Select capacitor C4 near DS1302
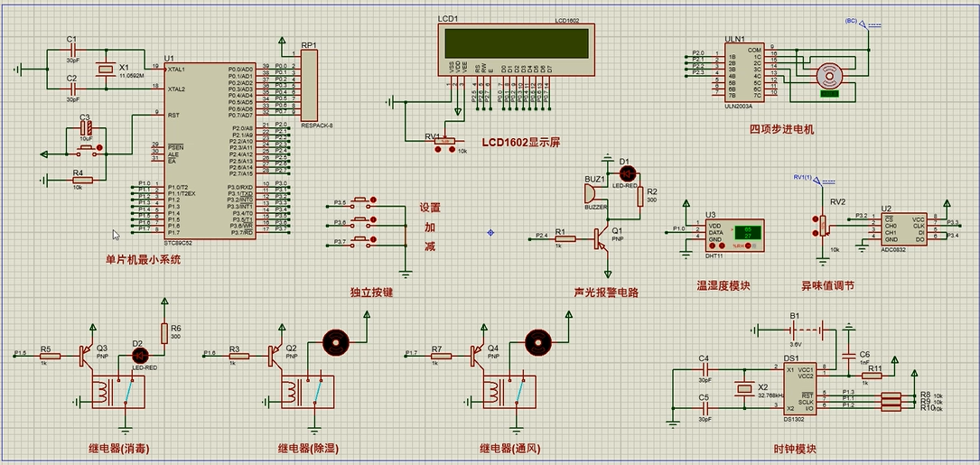 click(x=705, y=369)
